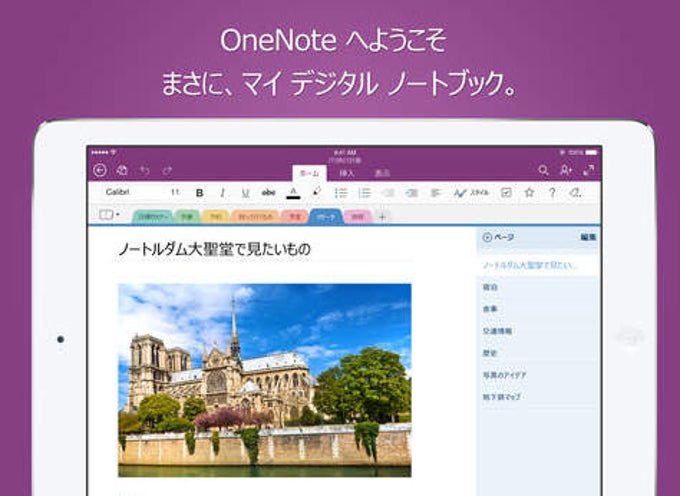Increase the paragraph indent

[411, 193]
